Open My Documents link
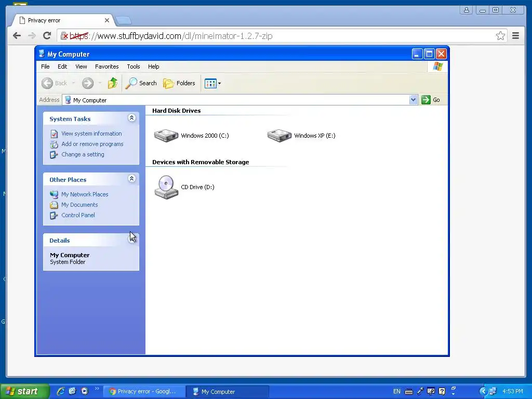The height and width of the screenshot is (399, 532). coord(79,205)
